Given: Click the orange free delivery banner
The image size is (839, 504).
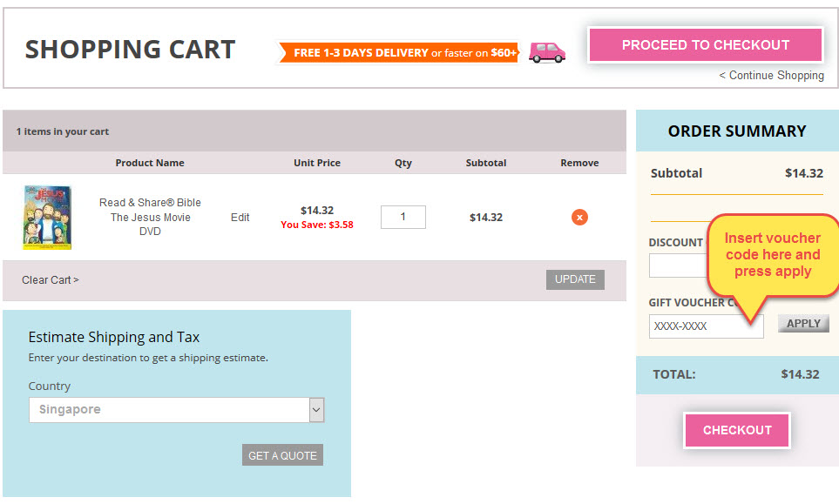Looking at the screenshot, I should (398, 53).
